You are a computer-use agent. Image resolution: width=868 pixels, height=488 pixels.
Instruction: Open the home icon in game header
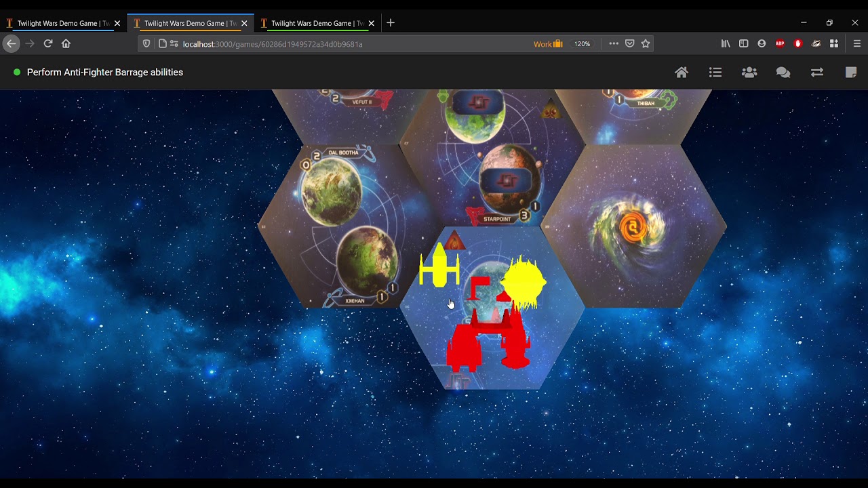pyautogui.click(x=682, y=72)
